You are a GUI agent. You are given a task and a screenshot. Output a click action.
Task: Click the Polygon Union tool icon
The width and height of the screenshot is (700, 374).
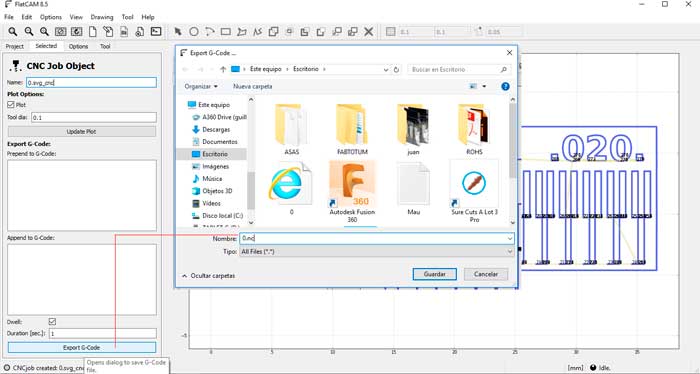pyautogui.click(x=273, y=32)
